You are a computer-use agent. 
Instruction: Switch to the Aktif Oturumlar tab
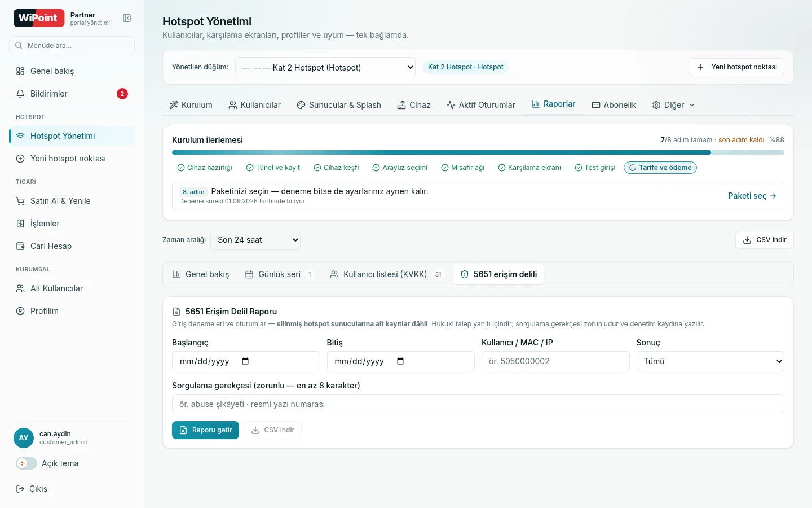pos(481,105)
